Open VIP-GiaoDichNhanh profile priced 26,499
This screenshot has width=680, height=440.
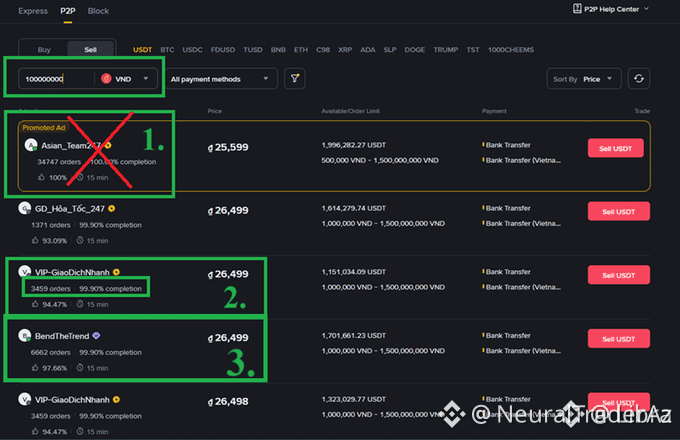(x=72, y=272)
